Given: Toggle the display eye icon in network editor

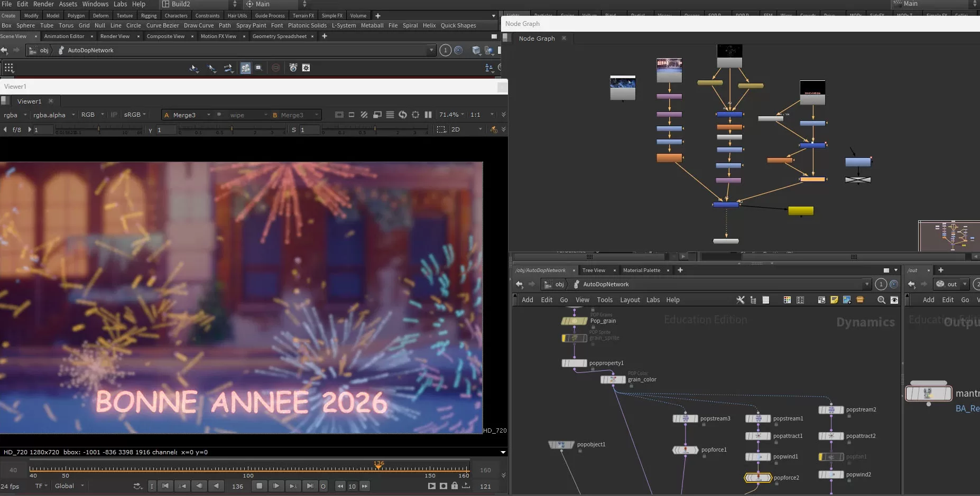Looking at the screenshot, I should [894, 300].
